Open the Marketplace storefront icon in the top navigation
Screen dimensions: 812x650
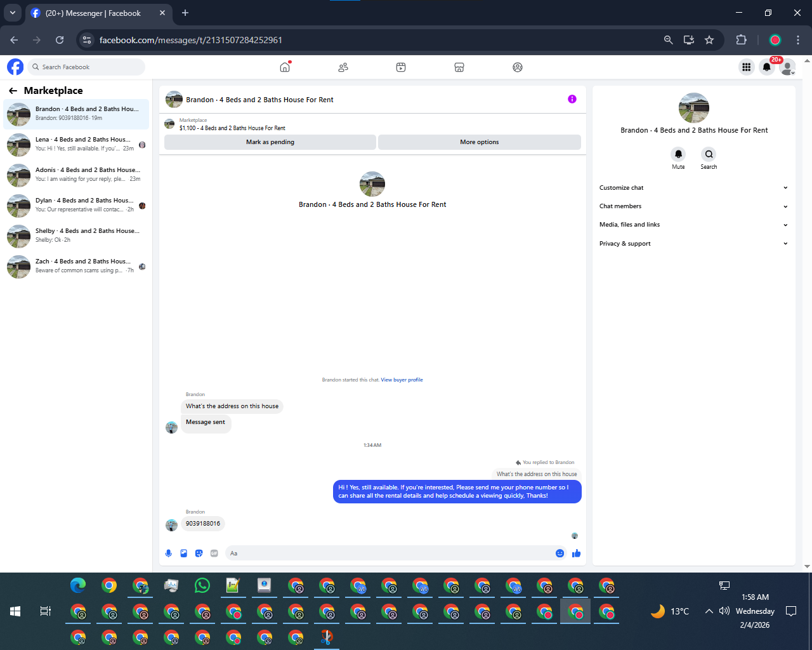point(459,67)
